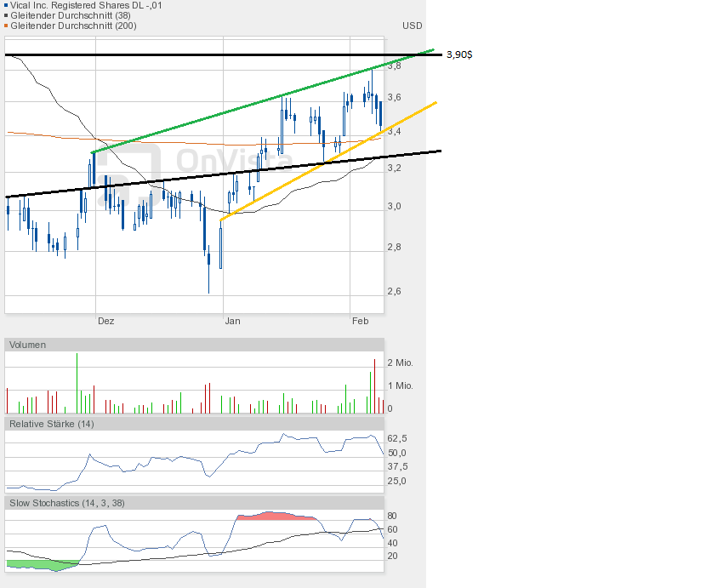Select the Volumen panel header
723x588 pixels.
point(29,345)
